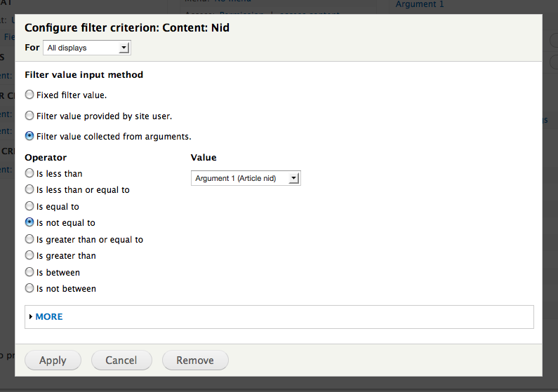The width and height of the screenshot is (558, 392).
Task: Select the 'Fixed filter value' radio option
Action: pyautogui.click(x=29, y=95)
